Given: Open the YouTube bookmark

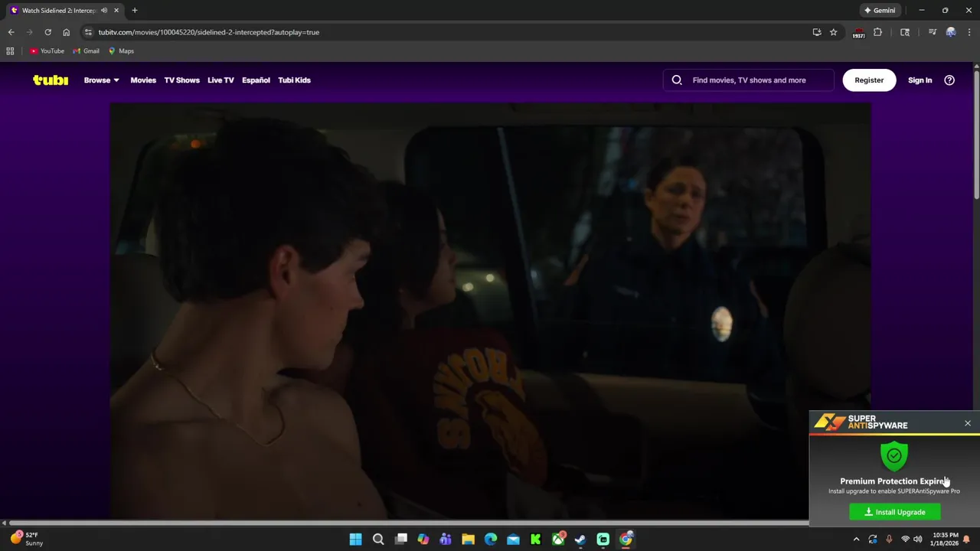Looking at the screenshot, I should tap(47, 51).
